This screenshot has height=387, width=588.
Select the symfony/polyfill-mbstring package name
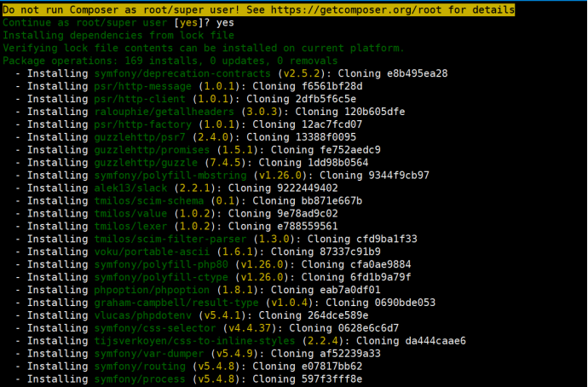coord(170,176)
